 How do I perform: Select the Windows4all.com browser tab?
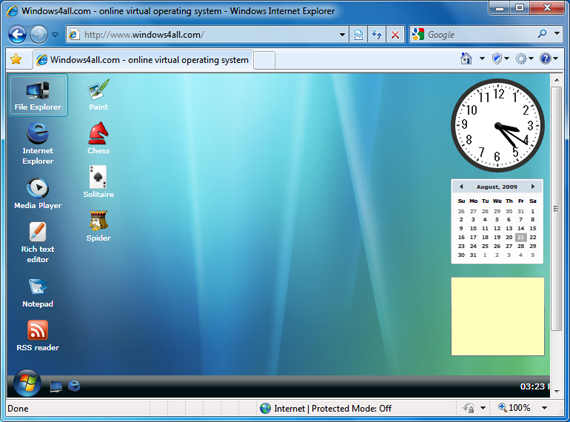tap(144, 60)
